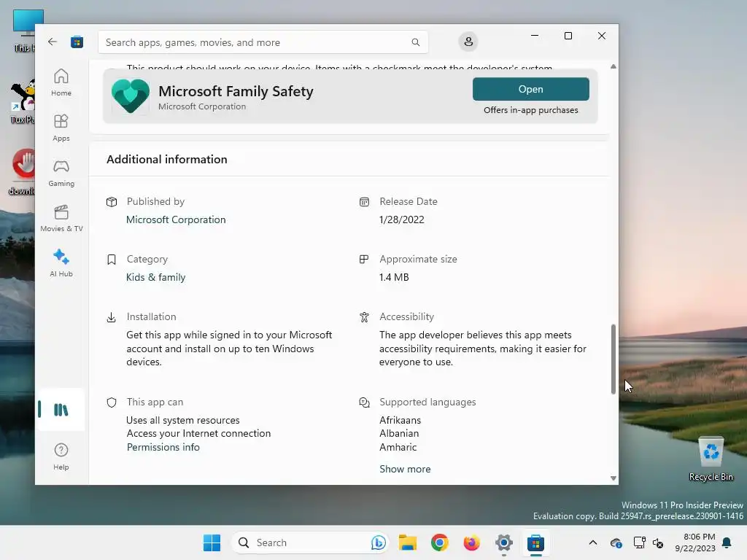Click the network display tray icon
This screenshot has height=560, width=747.
coord(639,542)
